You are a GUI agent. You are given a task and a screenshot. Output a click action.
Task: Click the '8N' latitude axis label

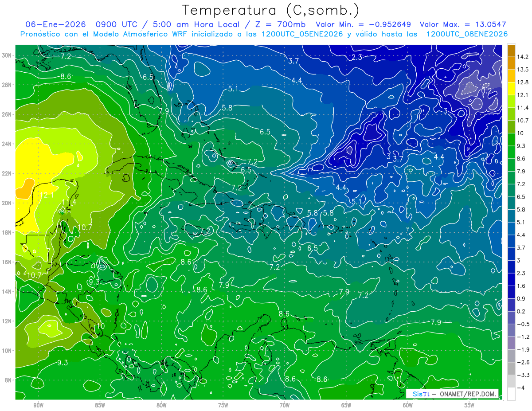(x=8, y=380)
